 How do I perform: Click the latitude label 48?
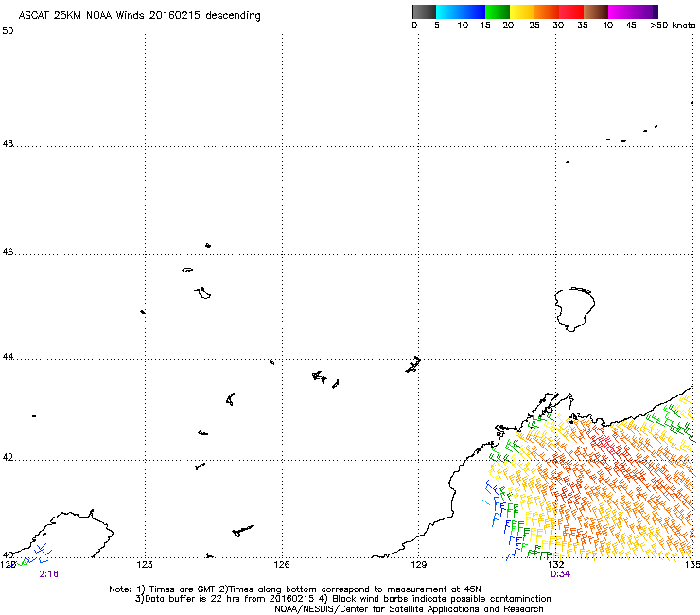click(x=8, y=144)
